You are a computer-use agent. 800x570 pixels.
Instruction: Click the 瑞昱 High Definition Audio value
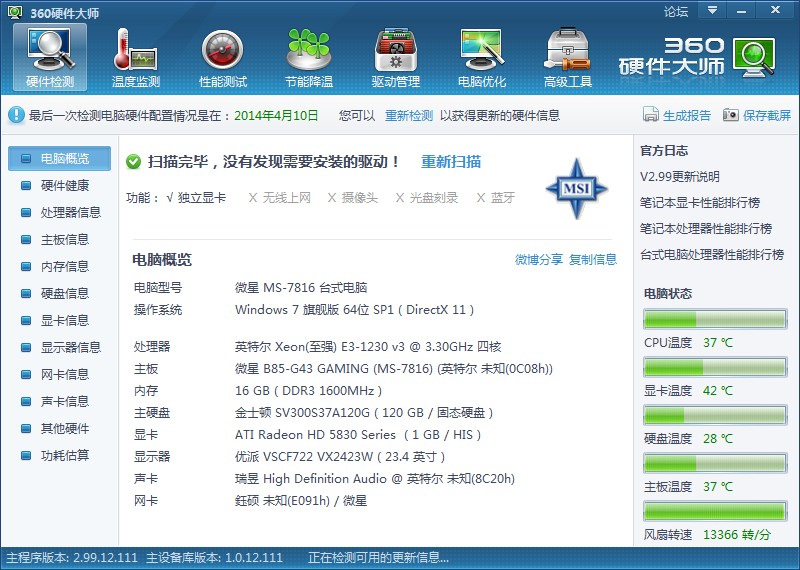[x=375, y=479]
